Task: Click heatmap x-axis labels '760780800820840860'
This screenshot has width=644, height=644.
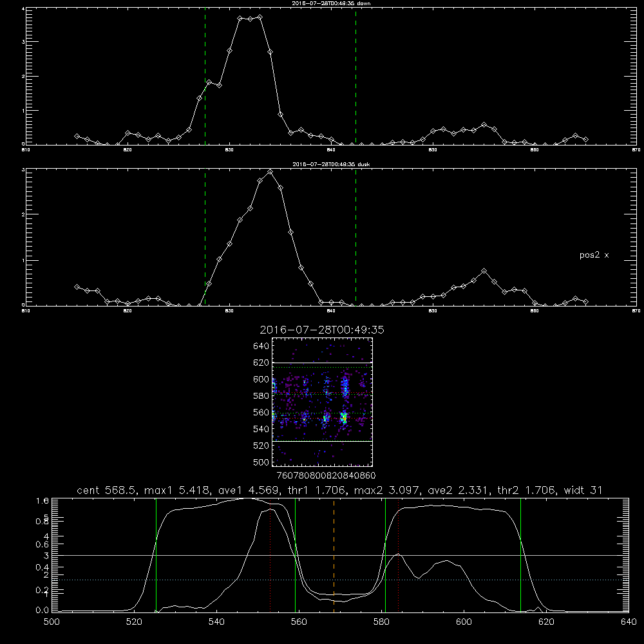Action: (326, 476)
